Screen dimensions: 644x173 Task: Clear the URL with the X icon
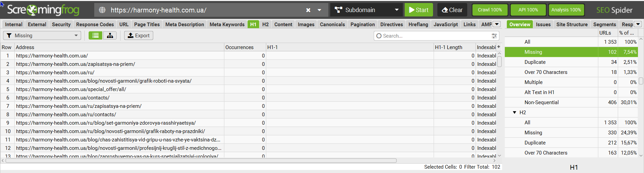point(308,10)
